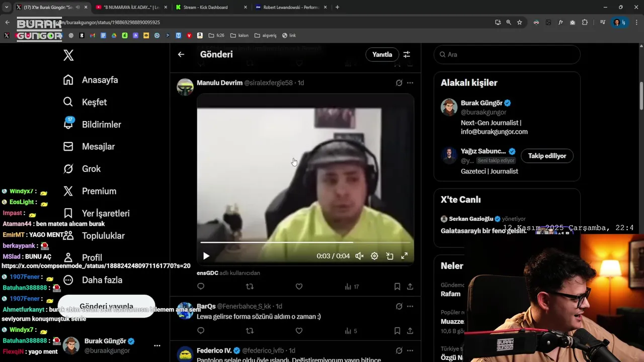Viewport: 644px width, 362px height.
Task: Toggle picture-in-picture on the video
Action: (389, 256)
